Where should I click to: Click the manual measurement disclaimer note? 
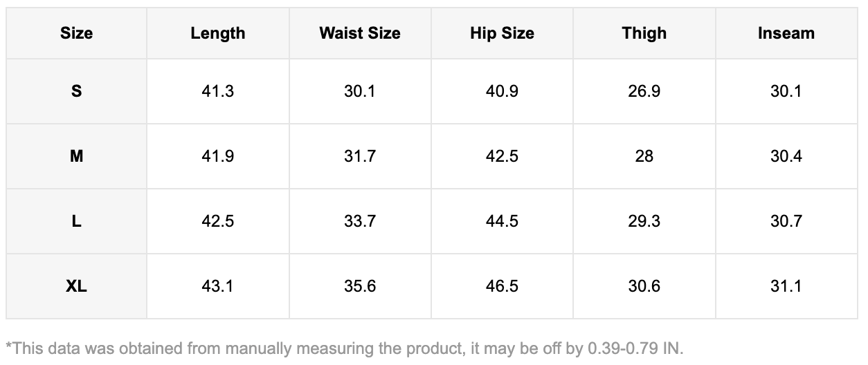tap(344, 348)
